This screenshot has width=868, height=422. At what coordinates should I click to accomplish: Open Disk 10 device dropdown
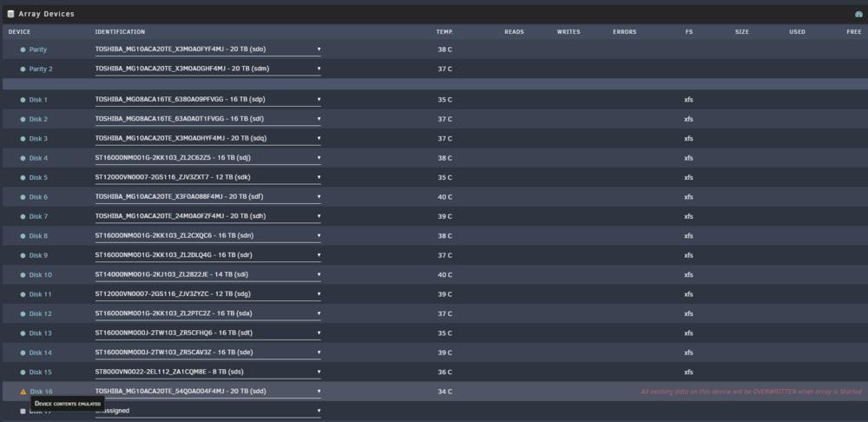tap(207, 274)
